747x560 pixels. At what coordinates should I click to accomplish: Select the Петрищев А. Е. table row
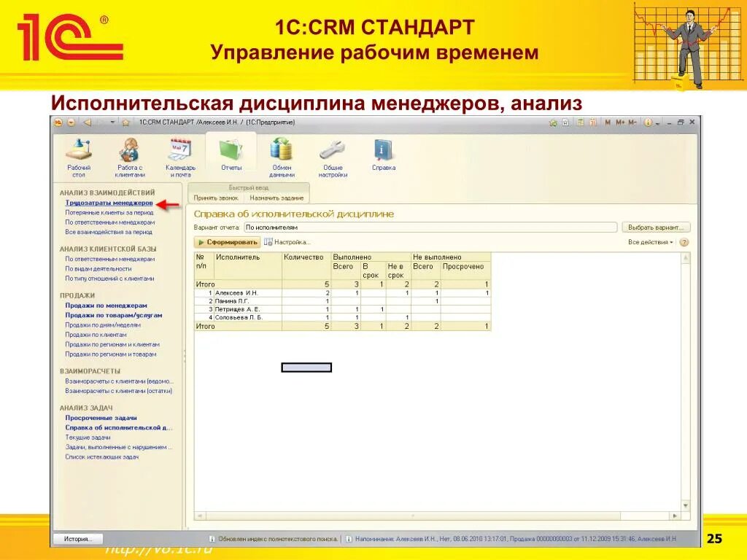[343, 309]
